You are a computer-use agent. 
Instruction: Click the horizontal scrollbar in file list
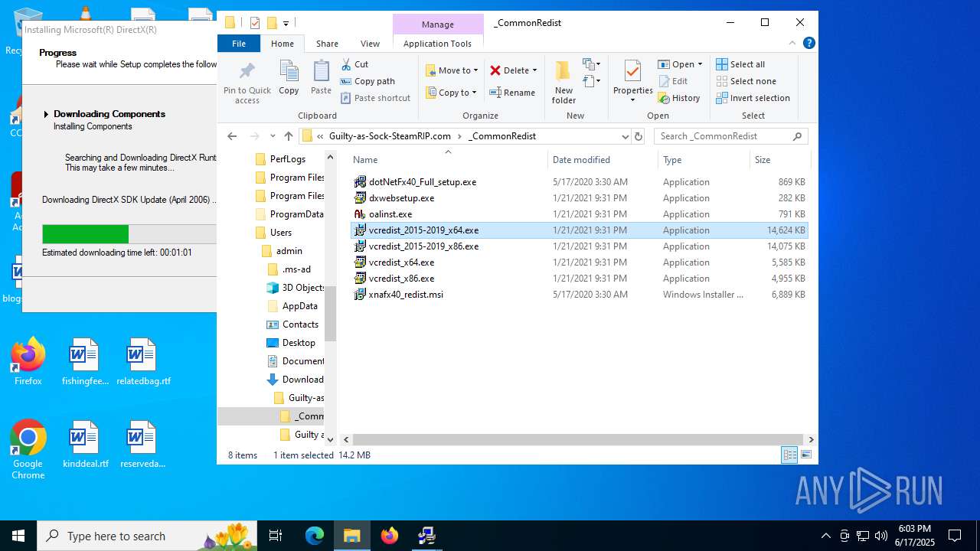point(577,439)
